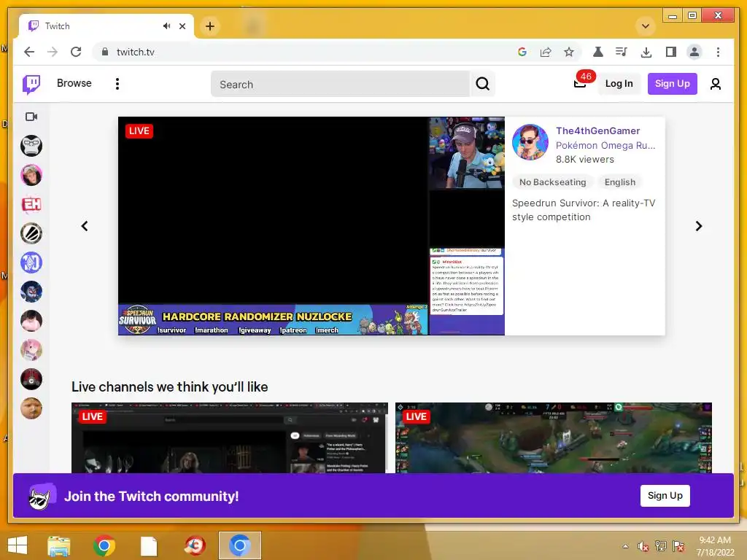Image resolution: width=747 pixels, height=560 pixels.
Task: Open the League of Legends live thumbnail
Action: coord(554,438)
